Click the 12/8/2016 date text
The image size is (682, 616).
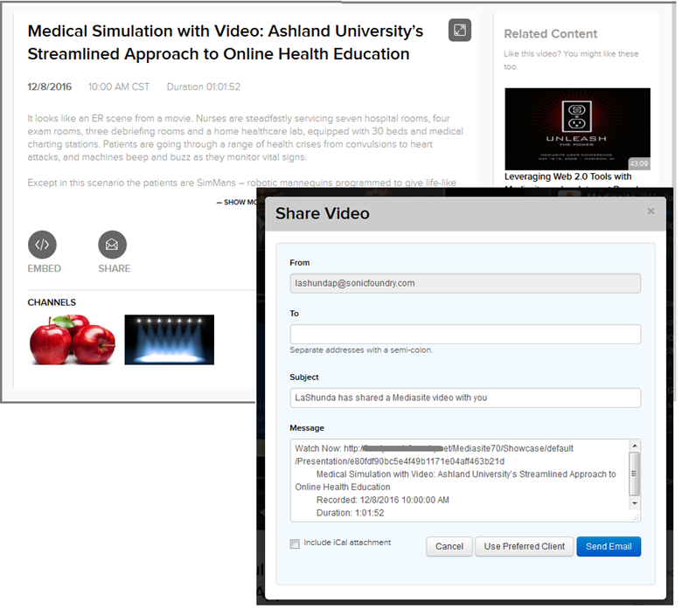click(x=50, y=87)
